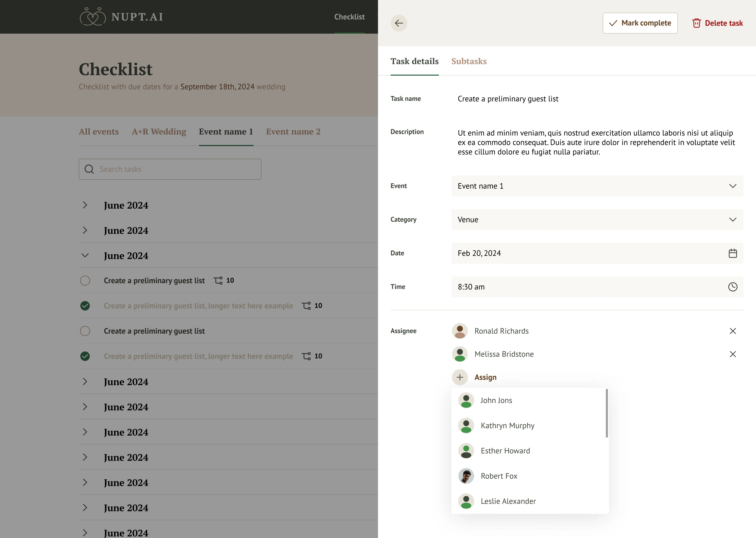Click the plus icon next to Assign
The width and height of the screenshot is (756, 538).
[x=460, y=377]
